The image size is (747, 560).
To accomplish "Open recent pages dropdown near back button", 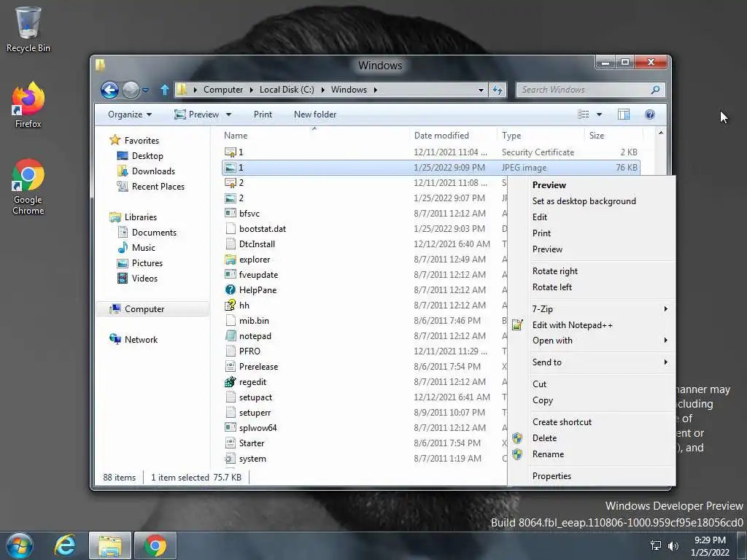I will 146,90.
